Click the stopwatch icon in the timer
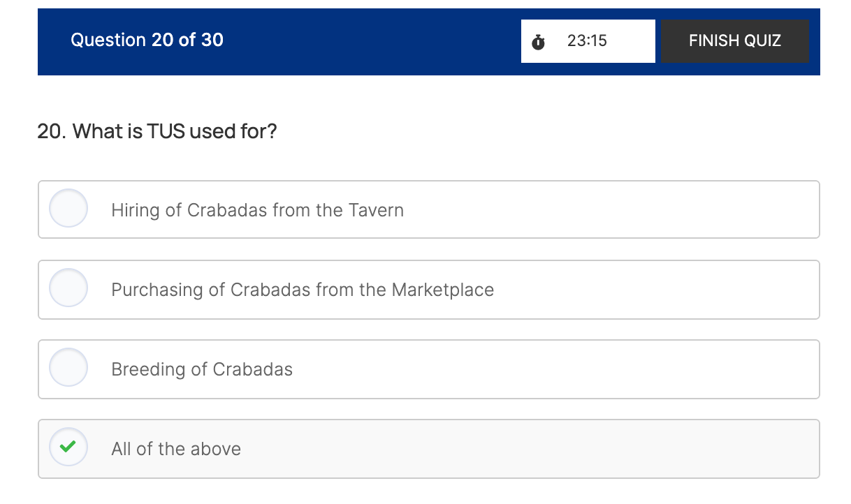This screenshot has height=504, width=851. 538,42
